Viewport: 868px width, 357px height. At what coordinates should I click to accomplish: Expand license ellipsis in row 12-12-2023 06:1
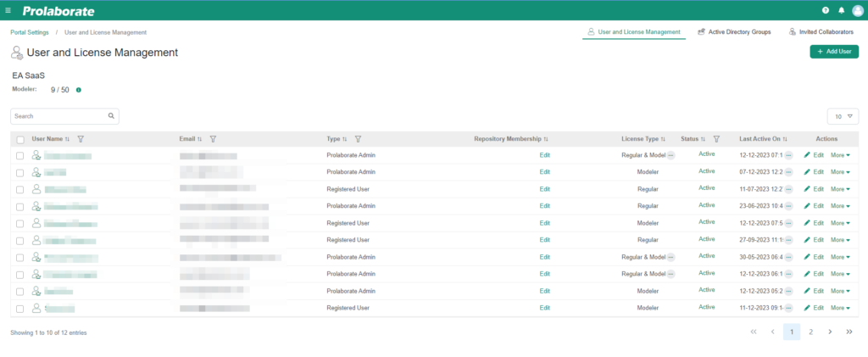click(671, 274)
